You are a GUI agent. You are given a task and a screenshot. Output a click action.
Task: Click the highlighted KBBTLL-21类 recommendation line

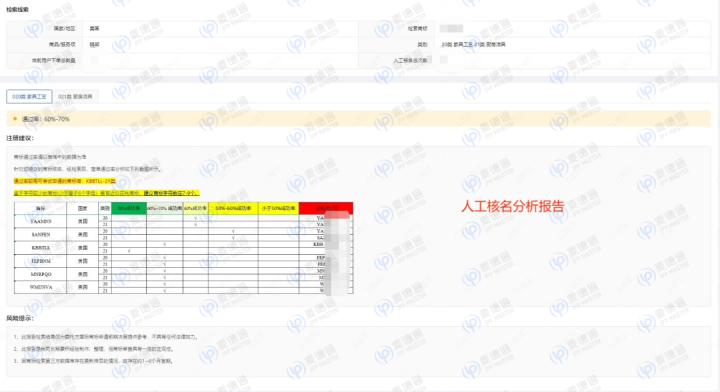tap(65, 181)
